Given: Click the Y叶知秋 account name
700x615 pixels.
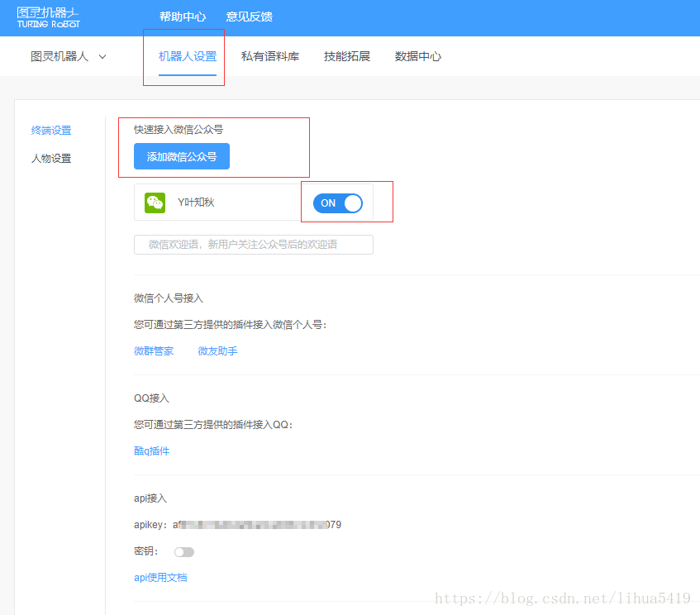Looking at the screenshot, I should (196, 203).
